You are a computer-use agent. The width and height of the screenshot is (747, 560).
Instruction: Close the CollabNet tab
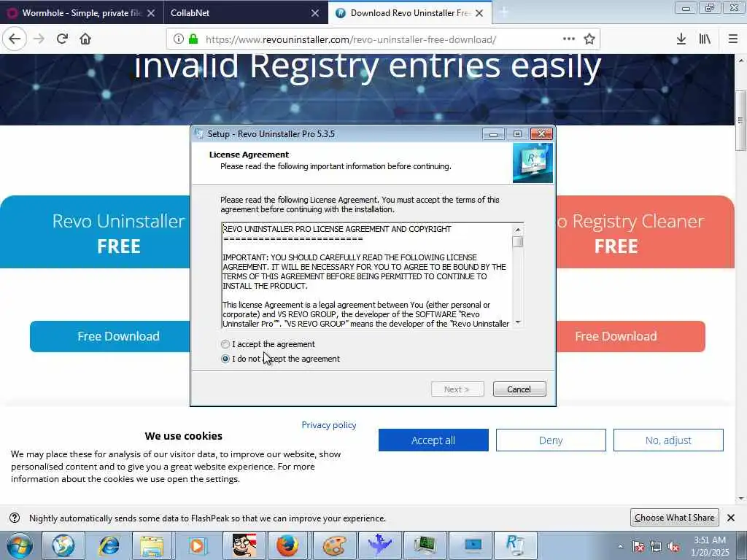click(x=315, y=13)
